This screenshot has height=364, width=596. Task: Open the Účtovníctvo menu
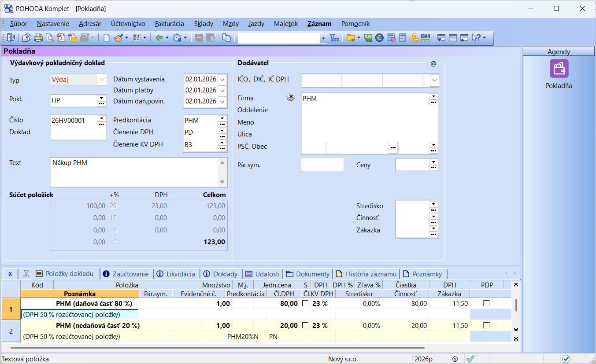tap(128, 24)
